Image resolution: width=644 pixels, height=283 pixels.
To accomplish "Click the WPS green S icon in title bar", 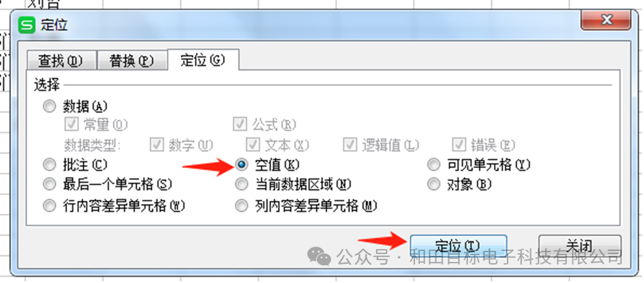I will [x=27, y=25].
